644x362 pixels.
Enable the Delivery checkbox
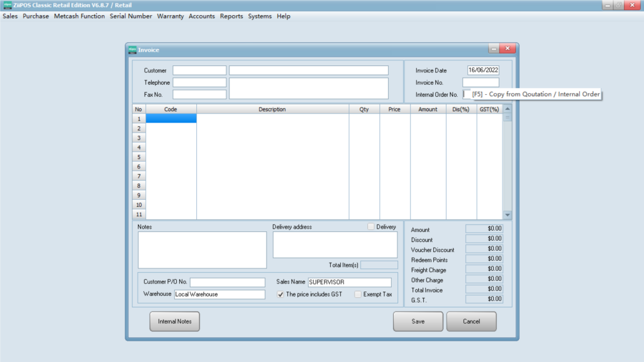pyautogui.click(x=371, y=227)
